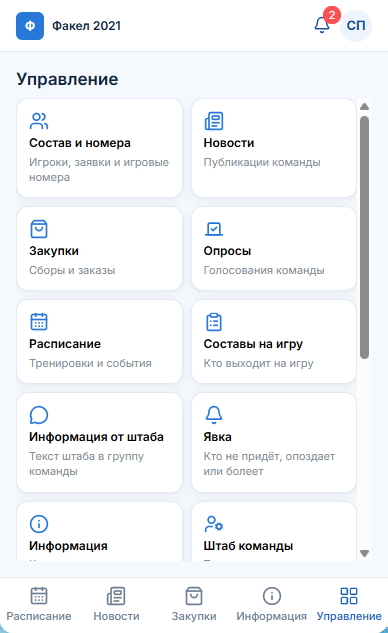Click the text Кто не придёт, опоздает или болеет
The width and height of the screenshot is (388, 633).
tap(269, 463)
